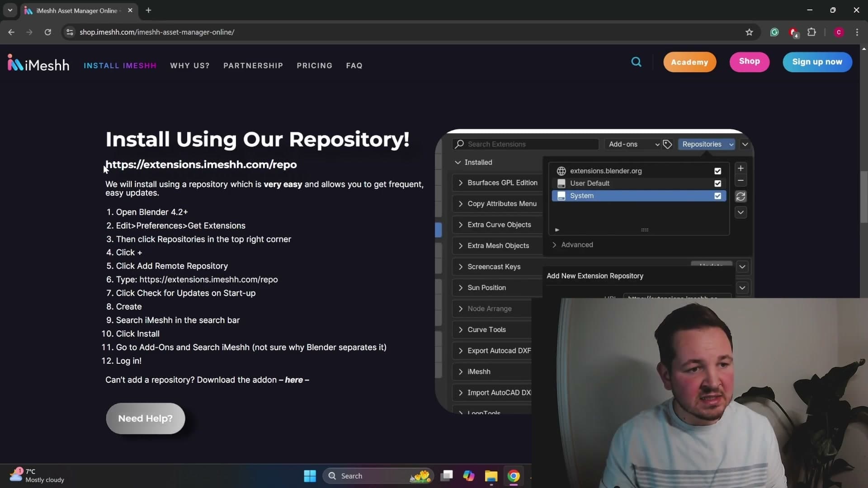Open the Add-ons filter dropdown
Screen dimensions: 868x488
click(633, 144)
